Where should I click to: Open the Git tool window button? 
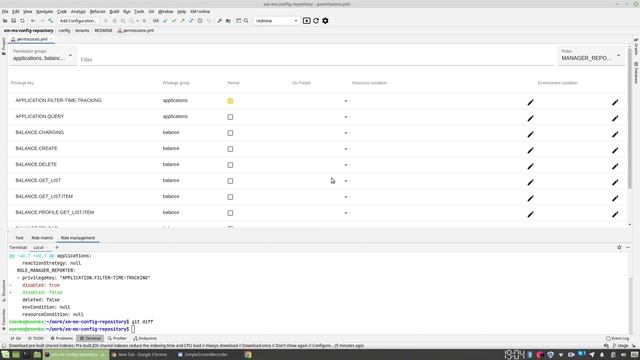16,338
